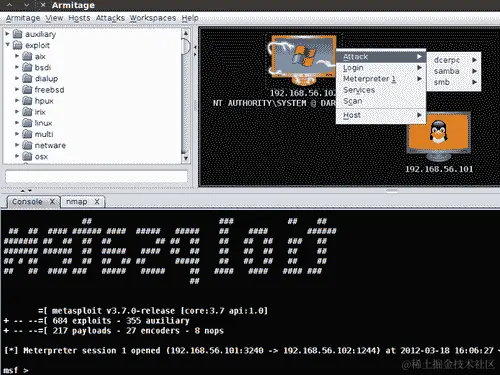Image resolution: width=500 pixels, height=375 pixels.
Task: Click the module search input field
Action: tap(96, 176)
